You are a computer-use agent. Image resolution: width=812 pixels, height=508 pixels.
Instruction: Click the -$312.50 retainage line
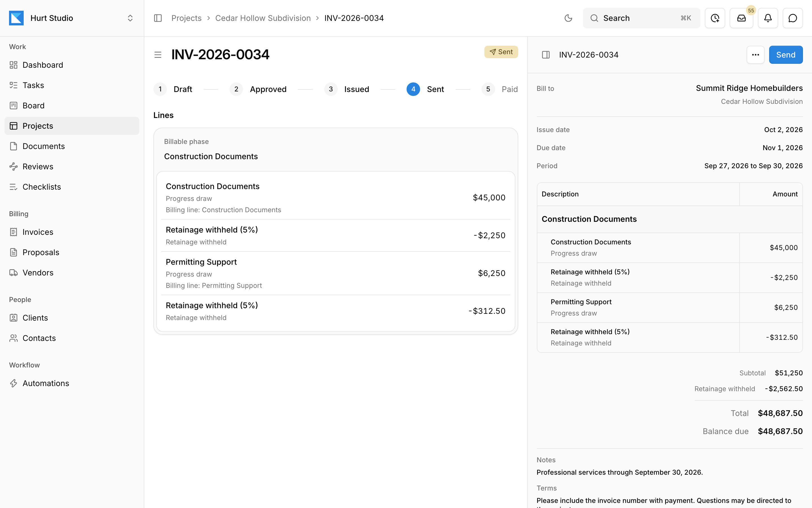(x=336, y=311)
